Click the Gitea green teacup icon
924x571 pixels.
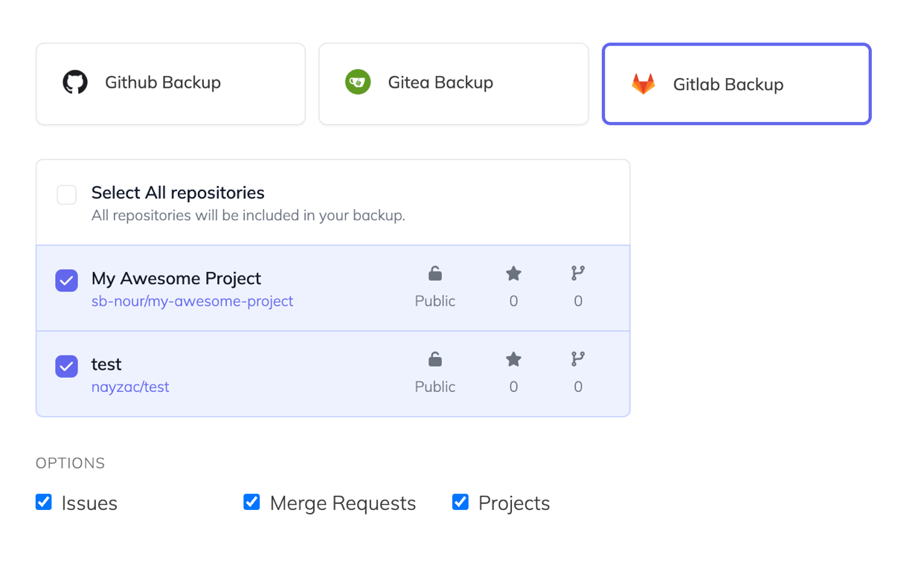point(358,83)
